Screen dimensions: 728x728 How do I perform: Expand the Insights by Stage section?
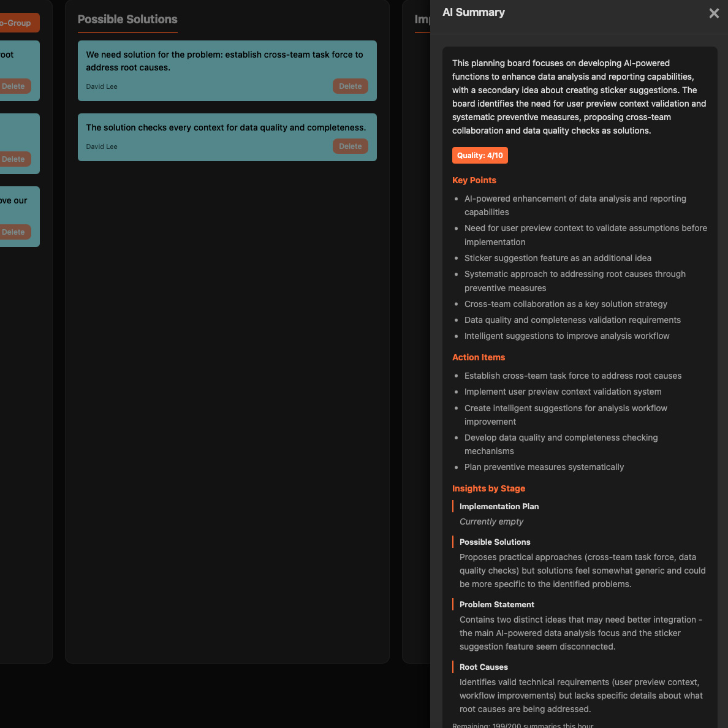tap(488, 488)
